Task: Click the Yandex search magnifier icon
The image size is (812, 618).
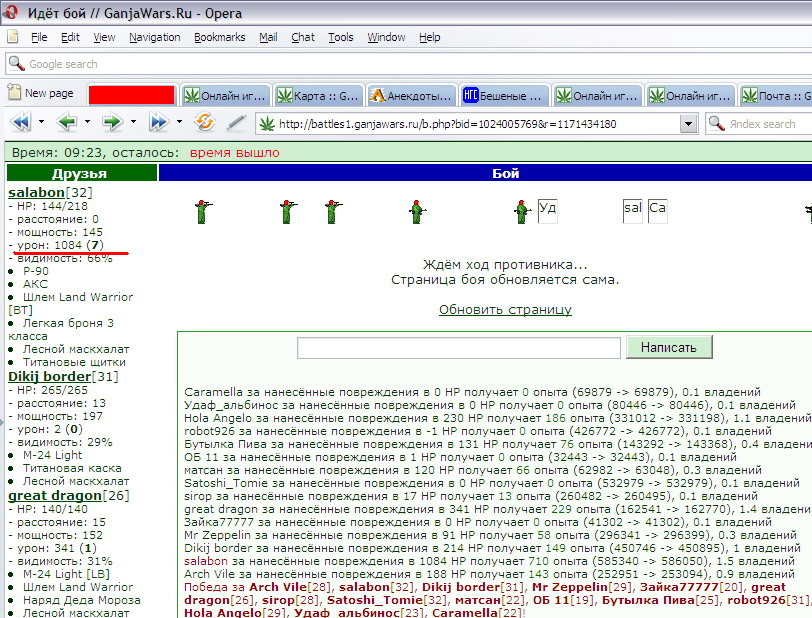Action: (716, 124)
